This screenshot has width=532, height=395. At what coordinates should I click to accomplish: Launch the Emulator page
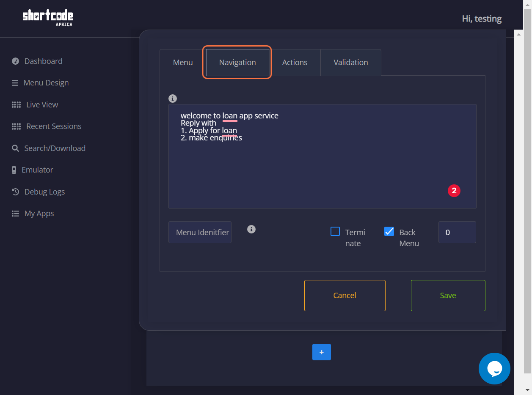coord(38,170)
